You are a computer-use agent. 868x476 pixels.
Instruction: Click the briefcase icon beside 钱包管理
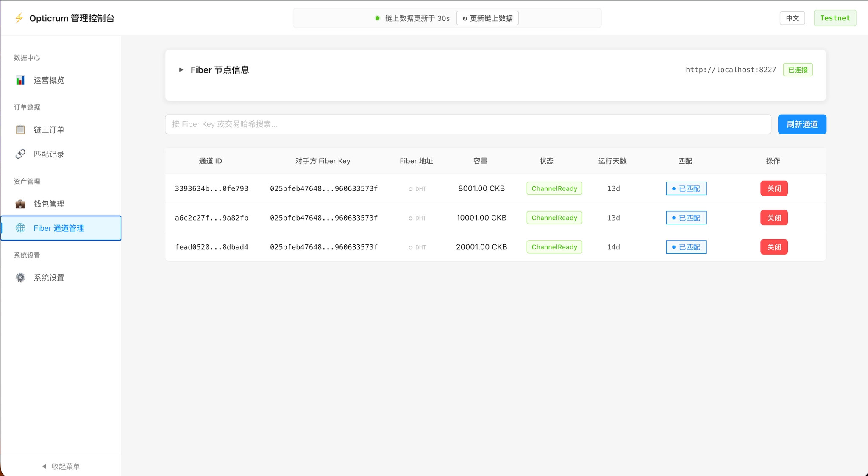20,204
